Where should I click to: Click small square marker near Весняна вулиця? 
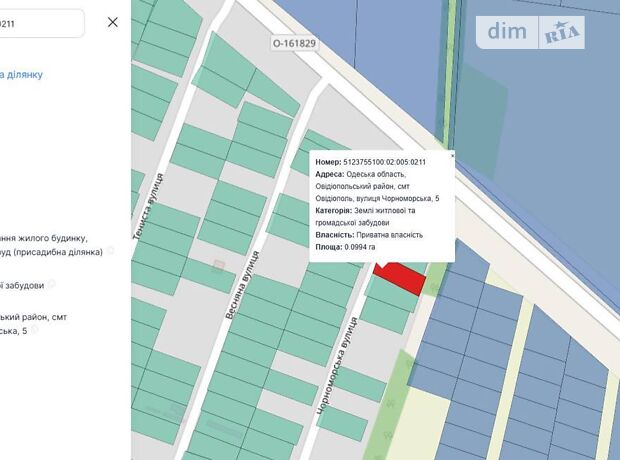(218, 266)
